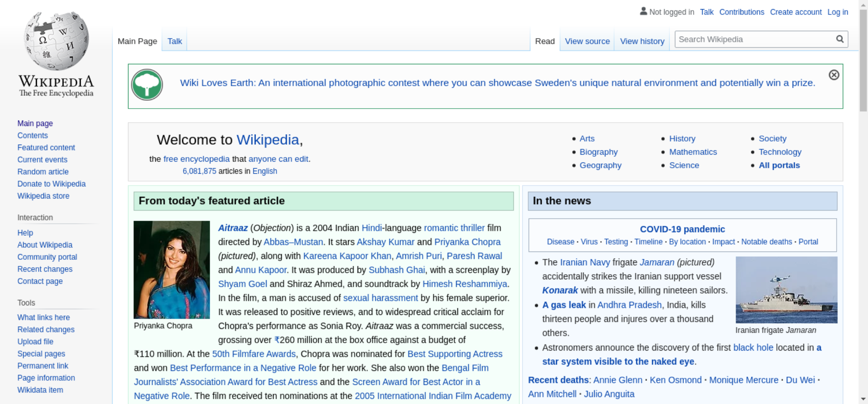
Task: Open the user Talk link at top
Action: [707, 12]
